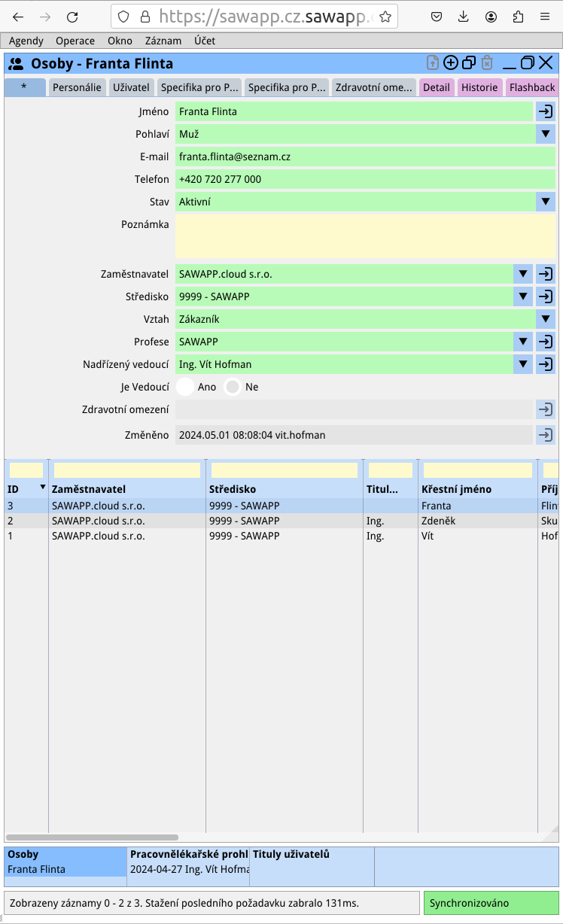Open the Pocket save icon
The image size is (563, 924).
pyautogui.click(x=437, y=17)
